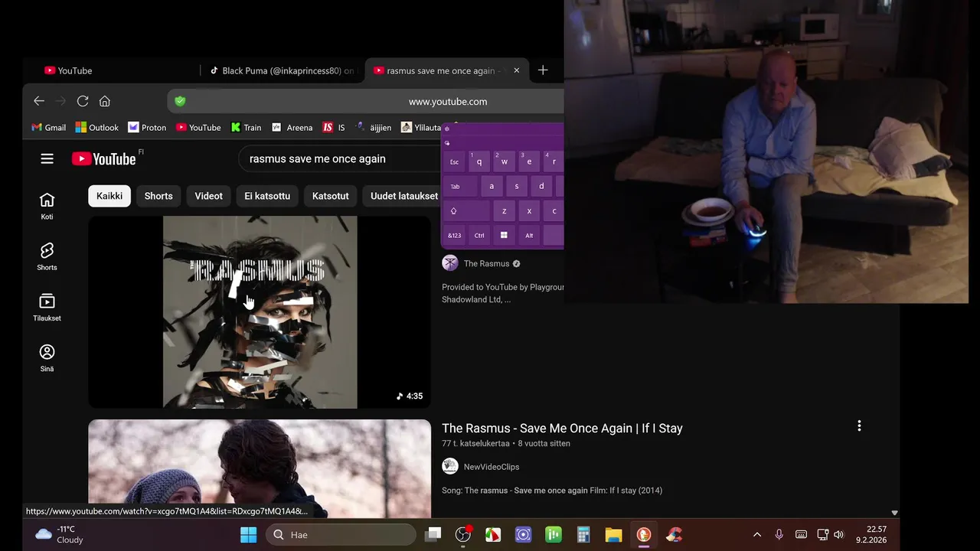Open a new browser tab with the plus icon

coord(543,70)
